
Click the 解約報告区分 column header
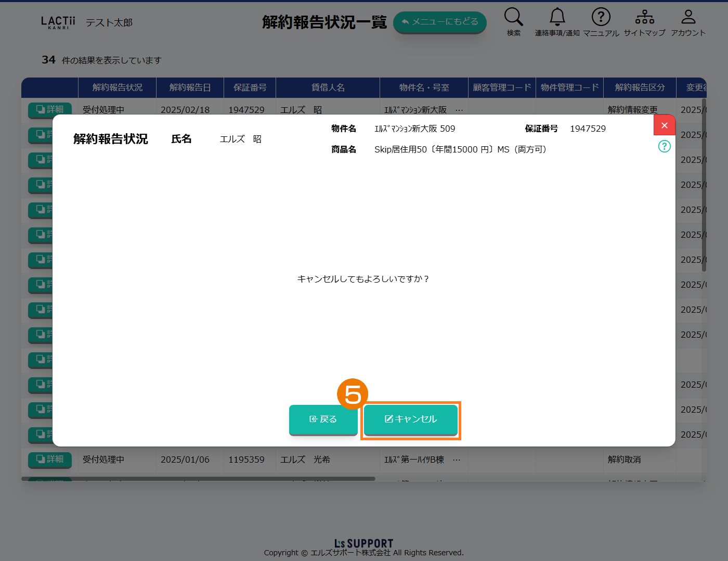tap(640, 87)
